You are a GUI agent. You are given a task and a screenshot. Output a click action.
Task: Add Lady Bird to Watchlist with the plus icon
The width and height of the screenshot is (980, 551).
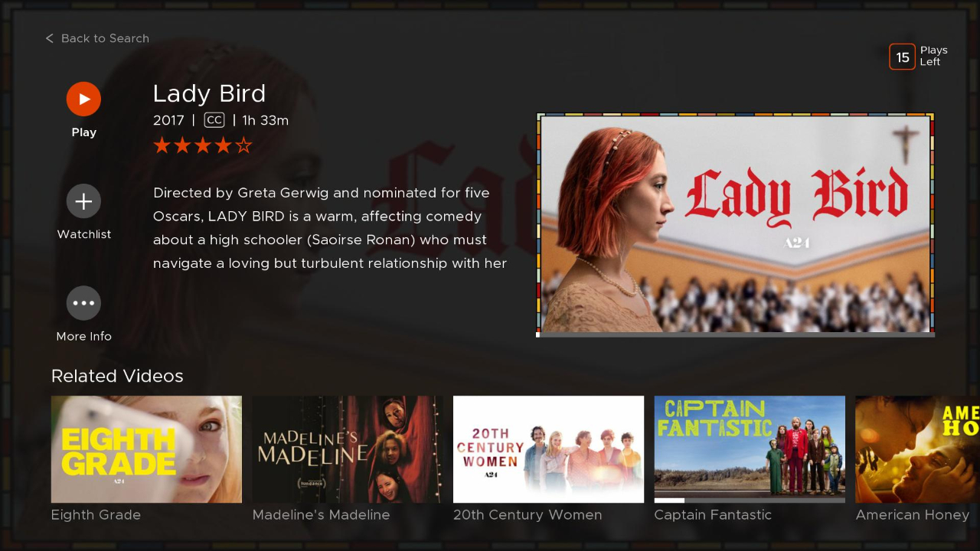pyautogui.click(x=83, y=201)
